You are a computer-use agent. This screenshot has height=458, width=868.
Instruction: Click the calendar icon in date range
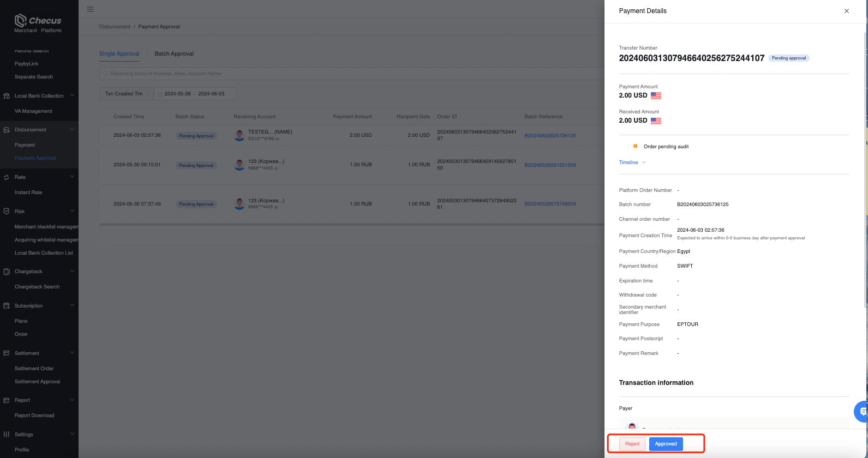click(x=160, y=94)
